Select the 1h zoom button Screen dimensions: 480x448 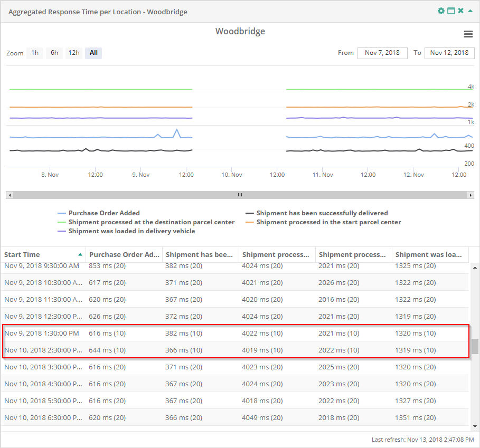point(34,53)
